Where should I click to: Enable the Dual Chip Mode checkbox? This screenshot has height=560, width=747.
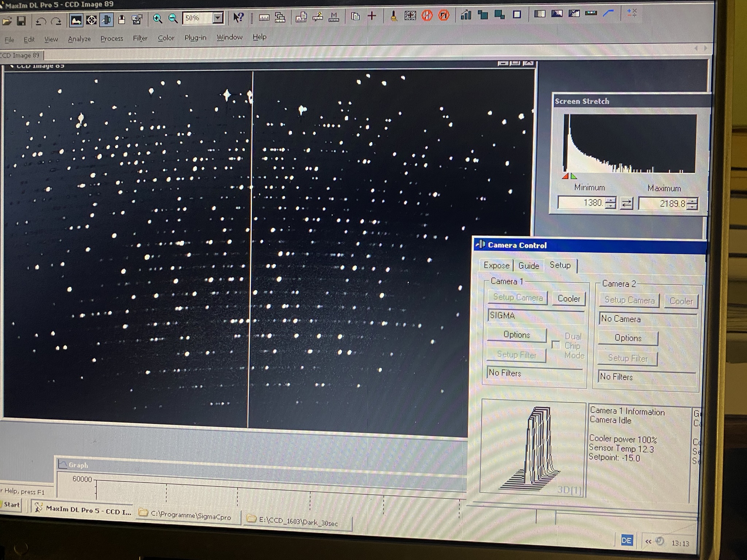[556, 345]
